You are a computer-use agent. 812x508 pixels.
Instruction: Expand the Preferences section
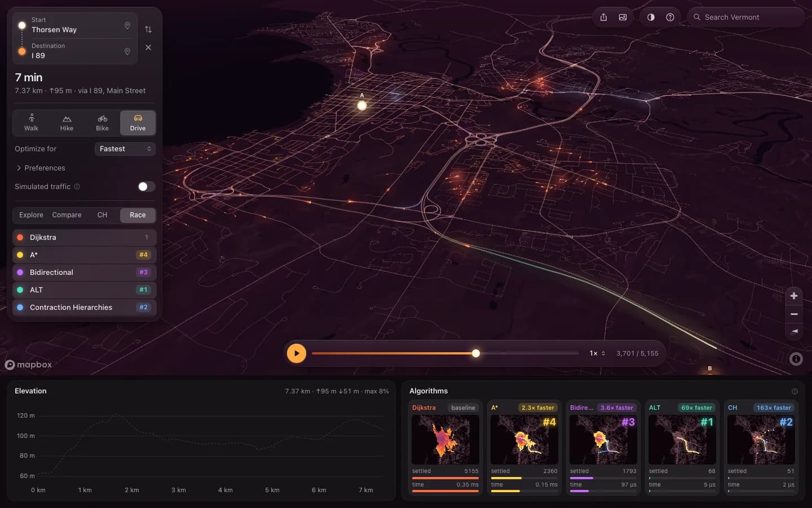coord(40,168)
